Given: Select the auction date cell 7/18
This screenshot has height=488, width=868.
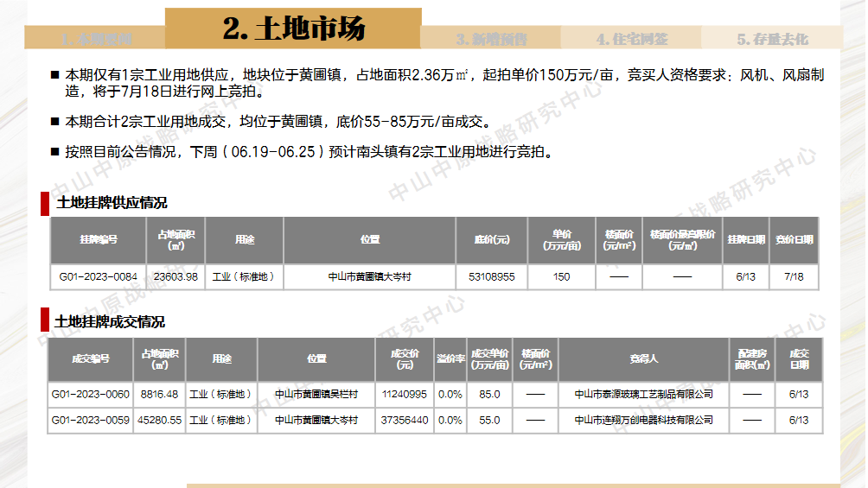Looking at the screenshot, I should pos(793,277).
